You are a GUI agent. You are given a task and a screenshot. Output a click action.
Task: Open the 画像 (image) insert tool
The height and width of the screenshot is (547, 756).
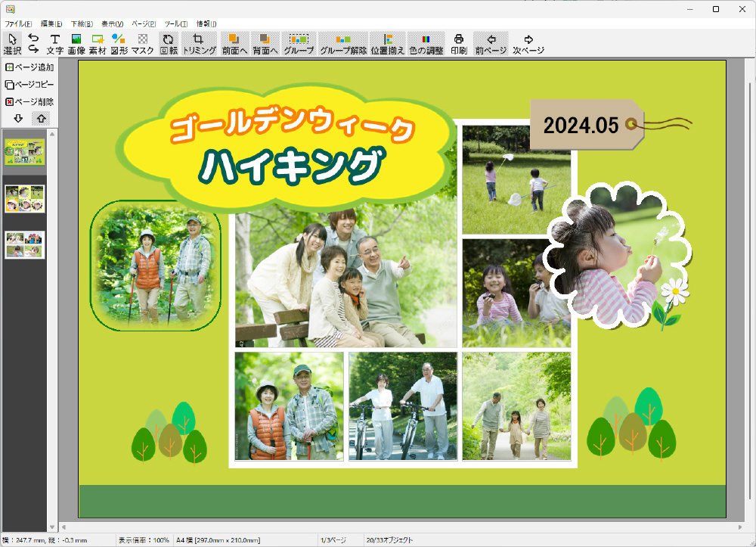pyautogui.click(x=76, y=44)
